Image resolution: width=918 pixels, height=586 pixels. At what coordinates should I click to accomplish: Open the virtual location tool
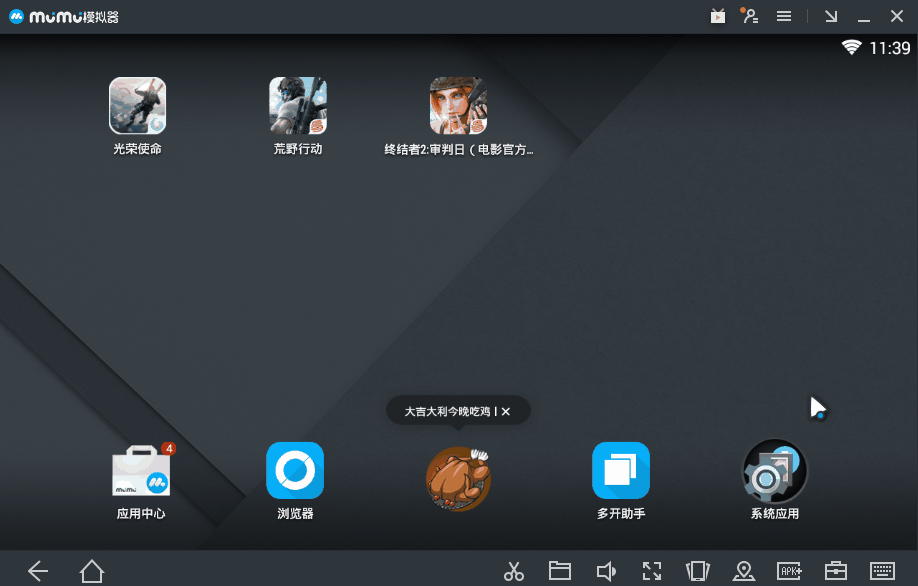(744, 571)
